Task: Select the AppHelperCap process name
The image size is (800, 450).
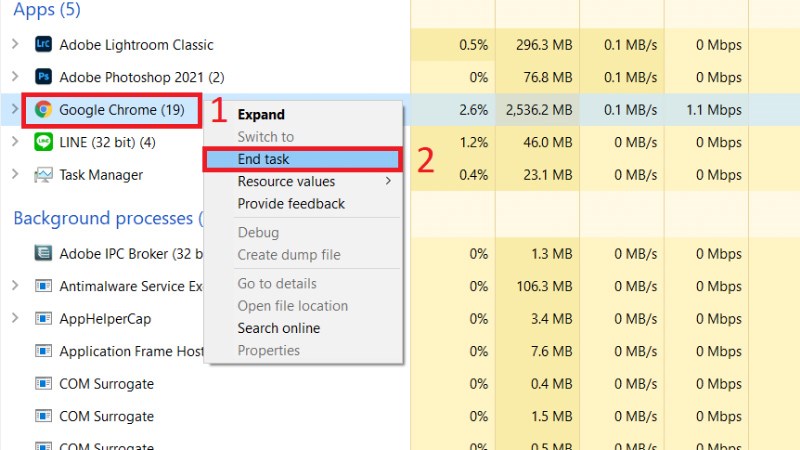Action: 105,319
